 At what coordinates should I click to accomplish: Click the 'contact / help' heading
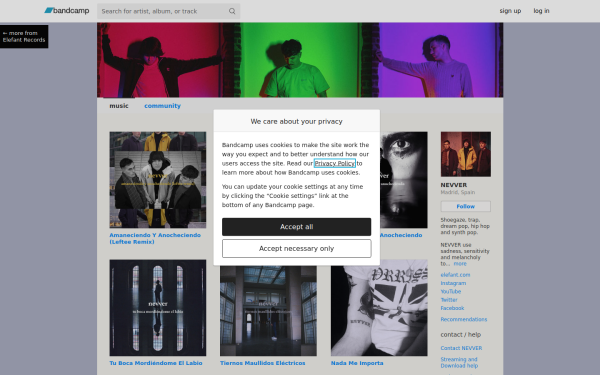click(461, 334)
